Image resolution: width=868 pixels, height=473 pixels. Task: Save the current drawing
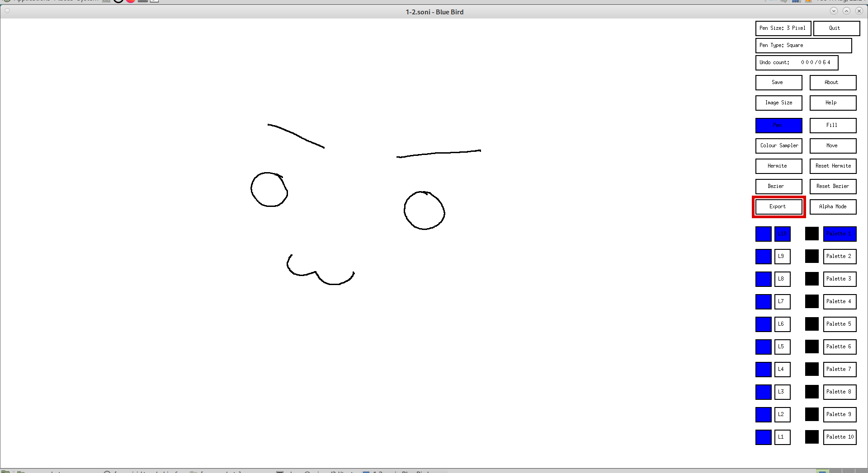[778, 82]
